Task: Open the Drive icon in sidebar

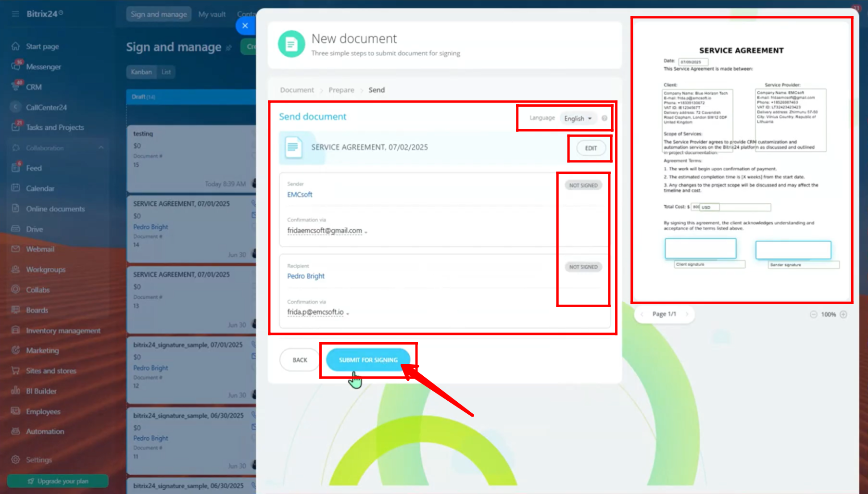Action: (15, 229)
